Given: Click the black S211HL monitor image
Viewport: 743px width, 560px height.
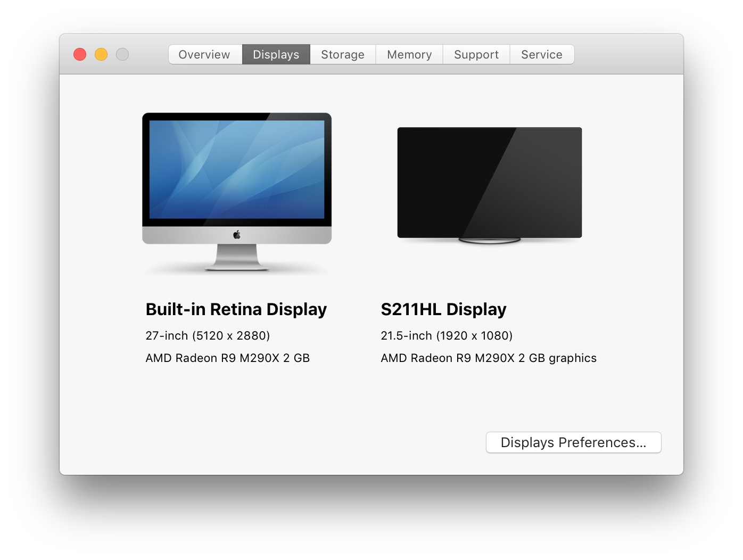Looking at the screenshot, I should coord(490,185).
